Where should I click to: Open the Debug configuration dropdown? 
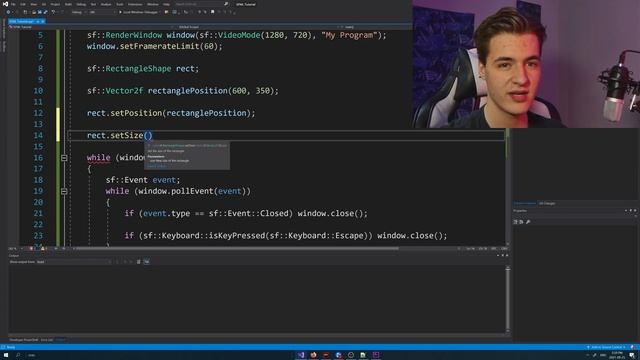78,12
